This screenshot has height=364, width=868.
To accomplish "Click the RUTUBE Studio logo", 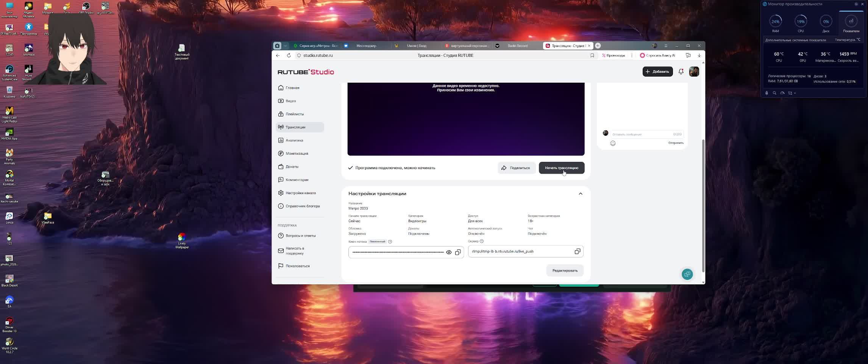I will [x=306, y=72].
